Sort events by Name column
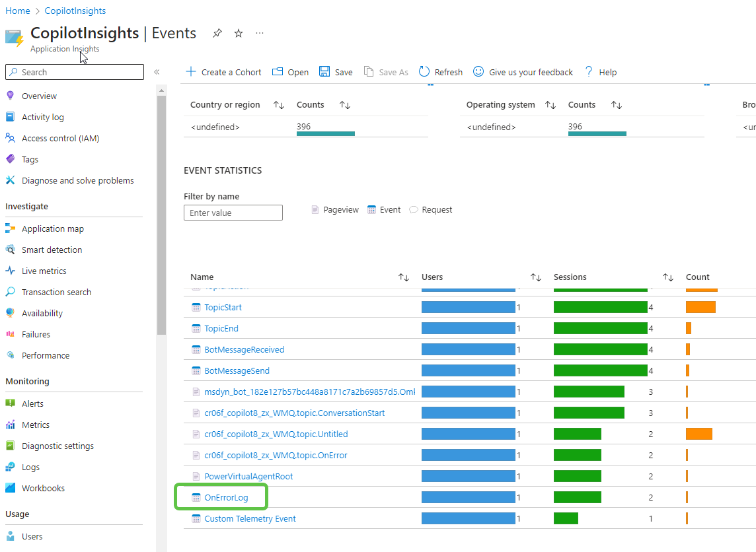 [404, 277]
